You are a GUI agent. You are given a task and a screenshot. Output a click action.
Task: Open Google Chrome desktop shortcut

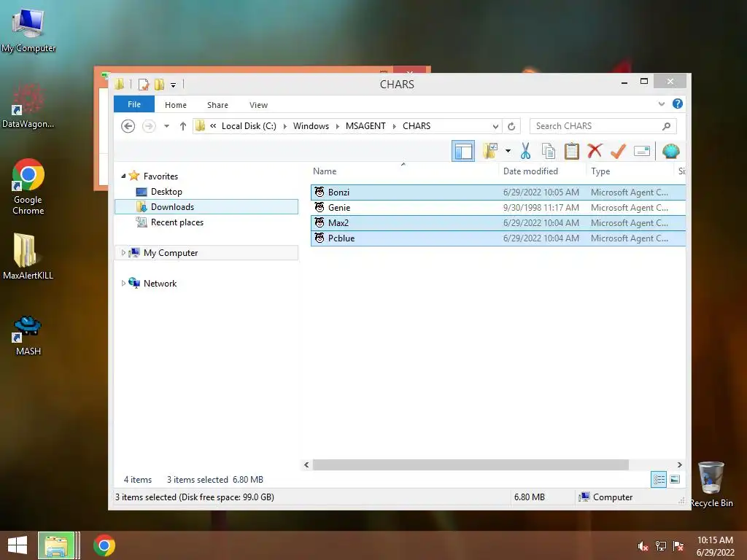click(28, 187)
